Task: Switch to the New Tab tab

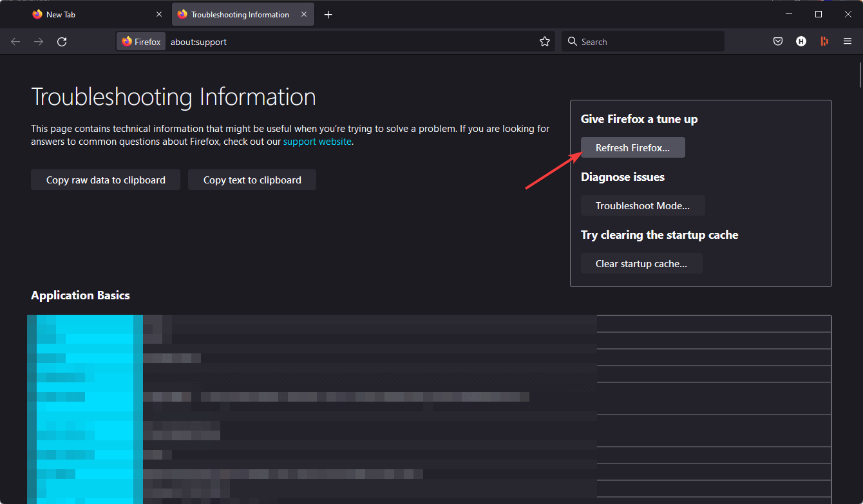Action: tap(90, 14)
